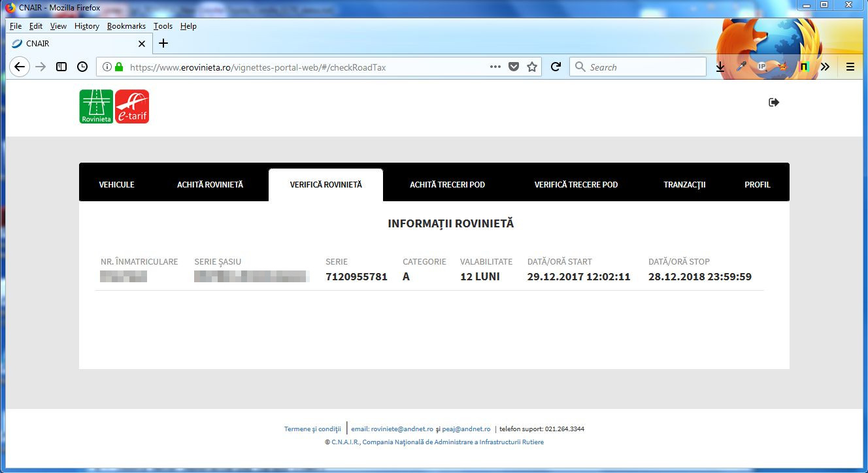The height and width of the screenshot is (473, 868).
Task: Open the Termene și condiții link
Action: pyautogui.click(x=312, y=429)
